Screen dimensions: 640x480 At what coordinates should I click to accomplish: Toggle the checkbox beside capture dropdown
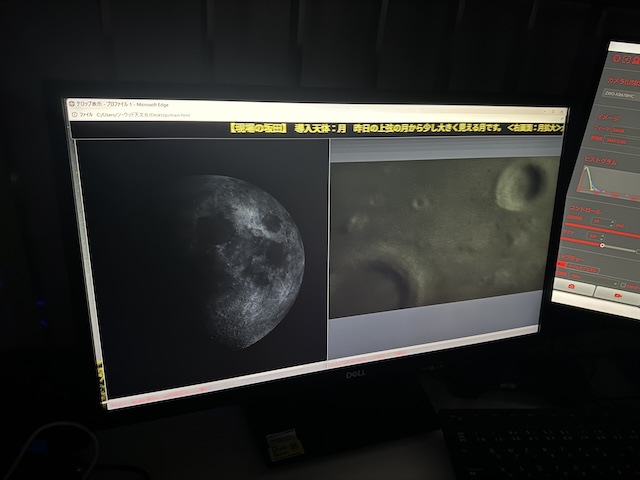[623, 285]
